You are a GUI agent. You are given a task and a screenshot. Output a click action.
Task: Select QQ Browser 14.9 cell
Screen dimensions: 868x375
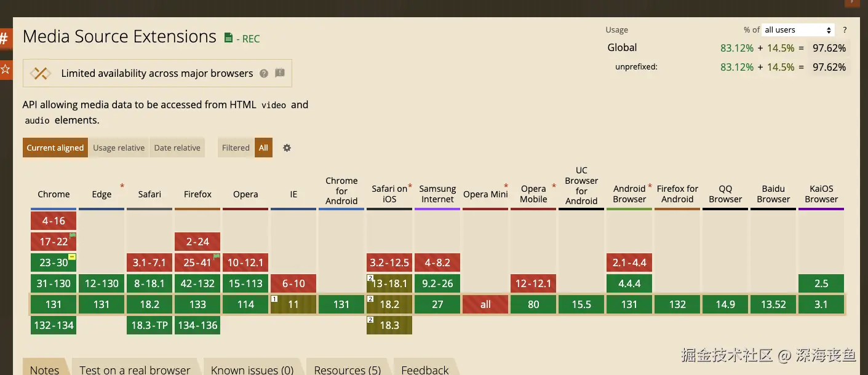click(x=725, y=304)
